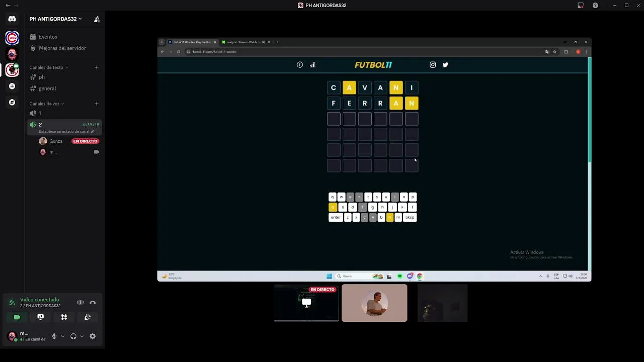Screen dimensions: 644x362
Task: Reload the page in streamed Chrome window
Action: tap(178, 52)
